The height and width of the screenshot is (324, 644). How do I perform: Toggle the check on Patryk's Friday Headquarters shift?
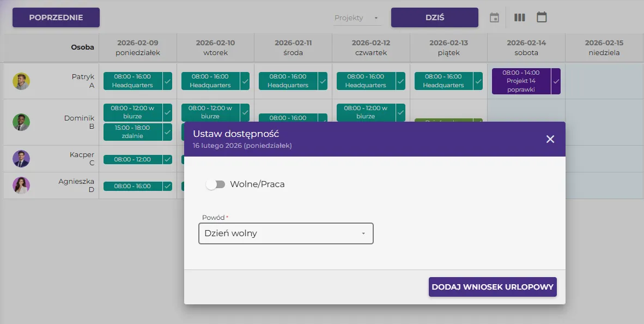click(x=478, y=81)
